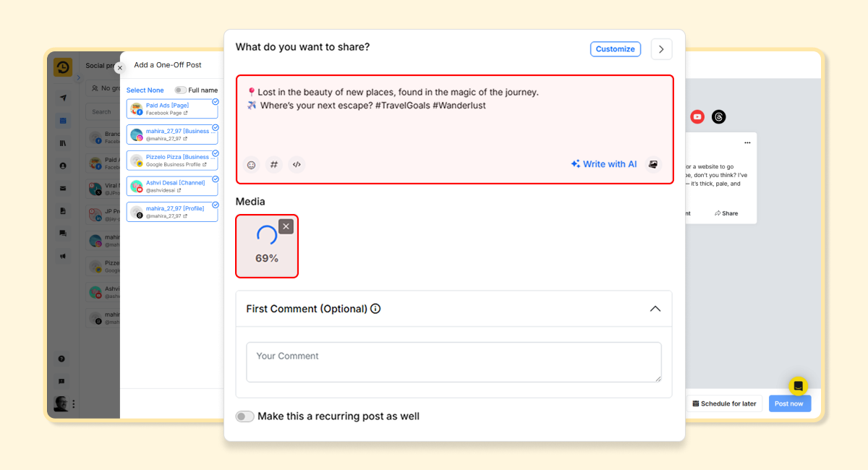Open the mail envelope icon in sidebar

tap(63, 189)
